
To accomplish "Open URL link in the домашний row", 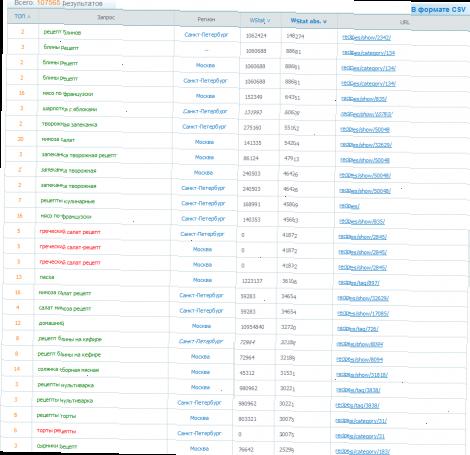I will click(x=357, y=329).
